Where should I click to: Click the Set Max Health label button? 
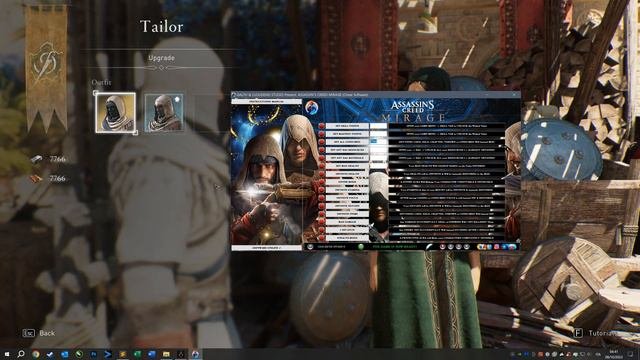(347, 166)
